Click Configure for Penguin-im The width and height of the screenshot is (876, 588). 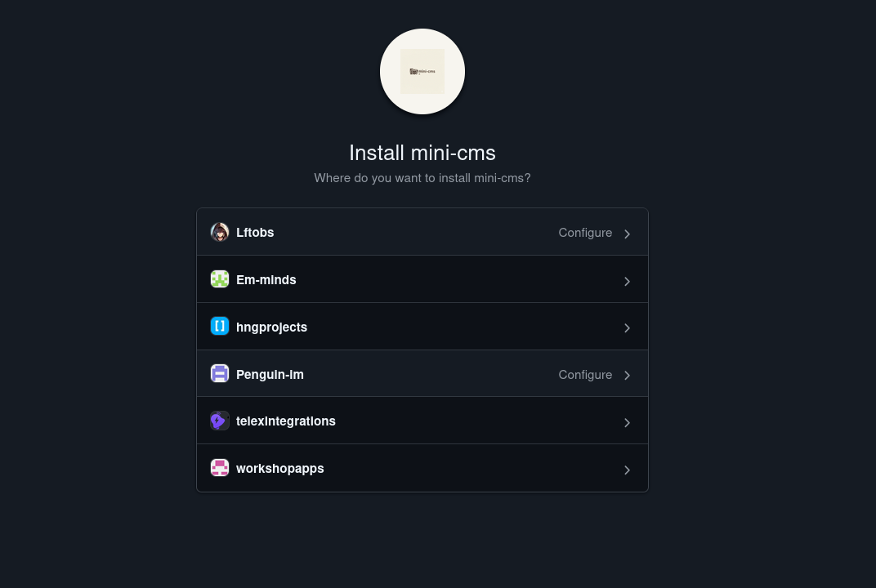[x=585, y=374]
